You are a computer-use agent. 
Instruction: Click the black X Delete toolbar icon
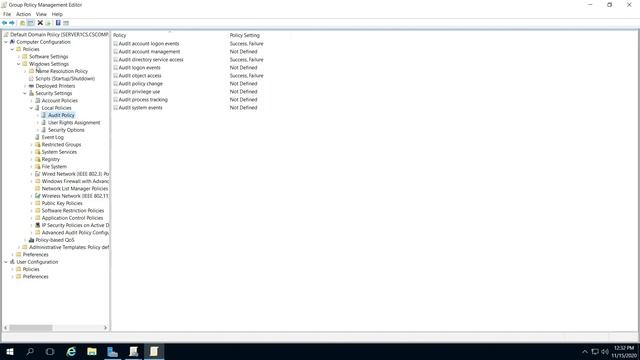40,23
